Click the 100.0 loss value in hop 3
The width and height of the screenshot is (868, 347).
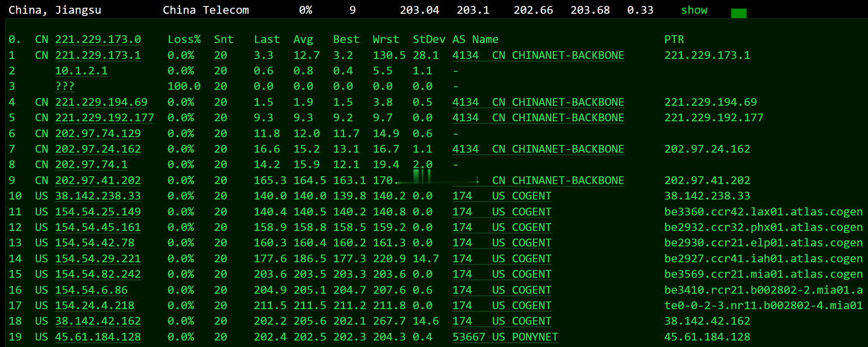(x=184, y=86)
